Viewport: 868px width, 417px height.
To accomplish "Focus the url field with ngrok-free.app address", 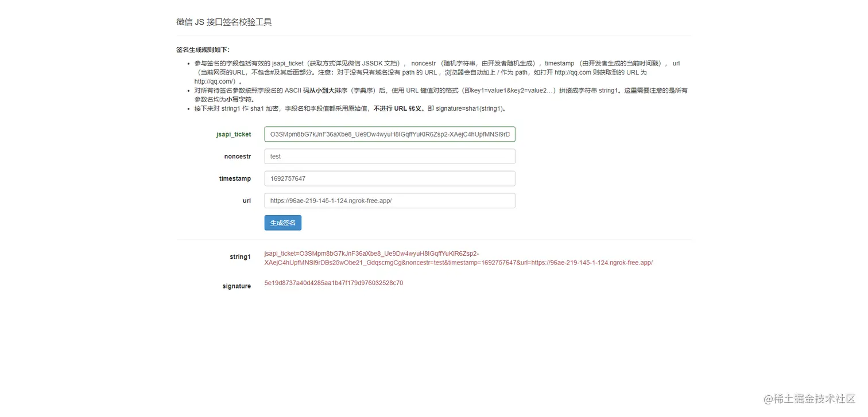I will [x=389, y=200].
